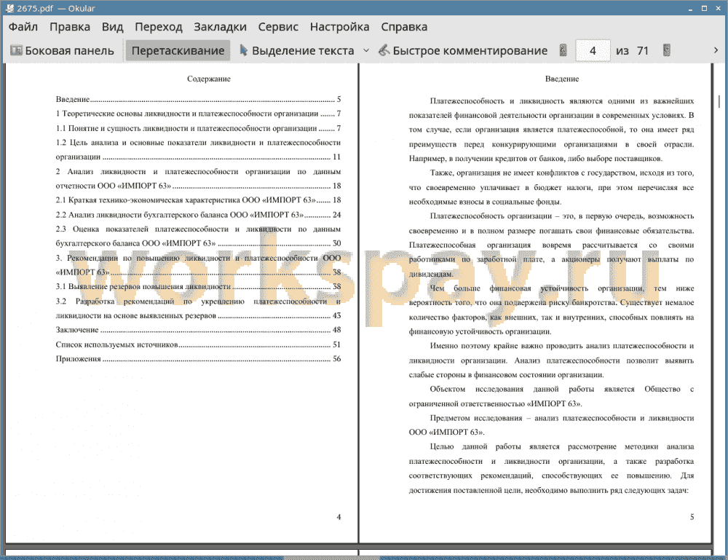The height and width of the screenshot is (560, 728).
Task: Click the contents line '3.2 Разработка рекомендаций'
Action: pos(198,301)
